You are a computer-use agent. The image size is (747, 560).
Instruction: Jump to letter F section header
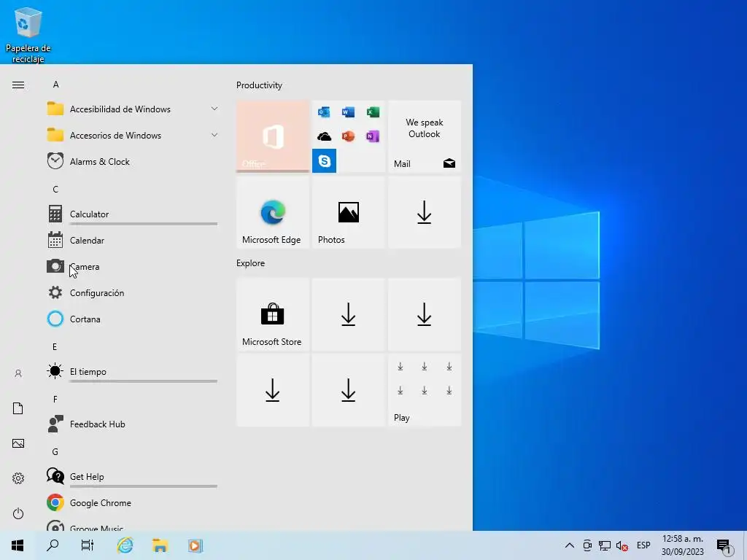55,399
